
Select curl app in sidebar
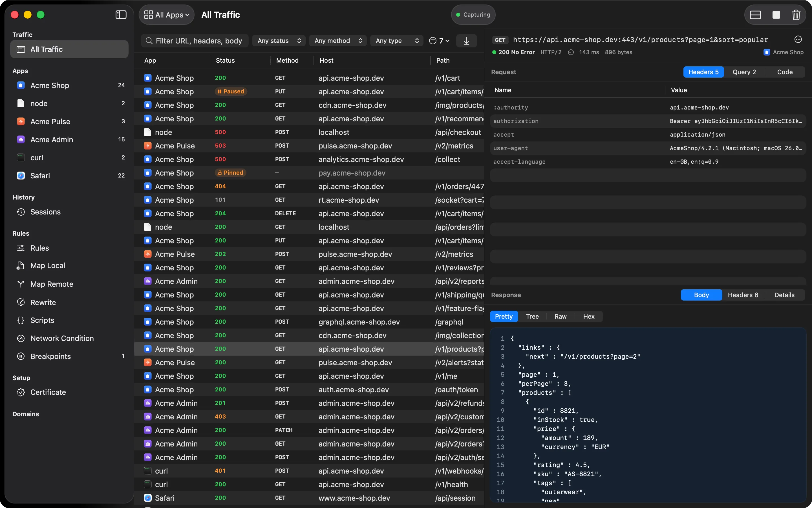click(69, 157)
